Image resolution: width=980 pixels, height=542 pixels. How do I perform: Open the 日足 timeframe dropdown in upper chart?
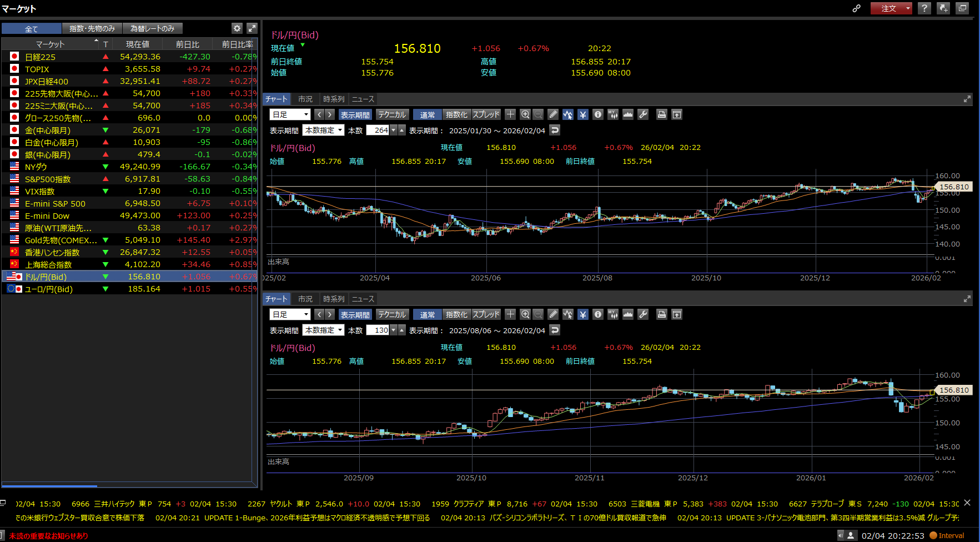[290, 114]
